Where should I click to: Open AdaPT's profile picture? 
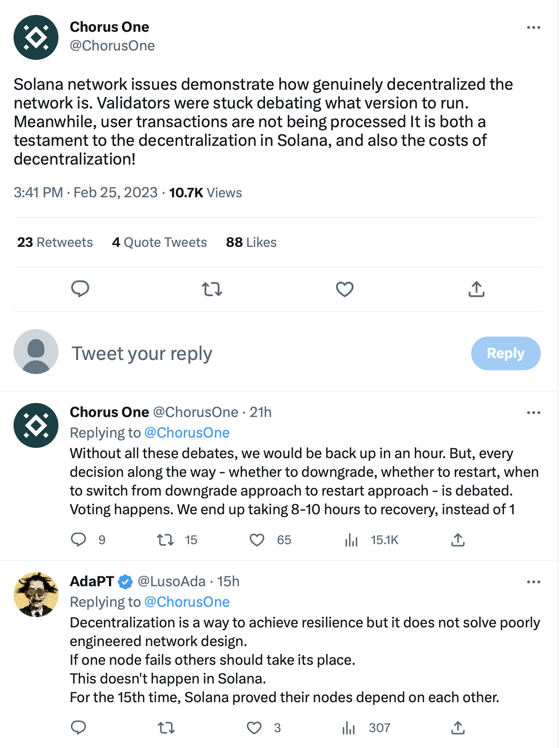(36, 594)
